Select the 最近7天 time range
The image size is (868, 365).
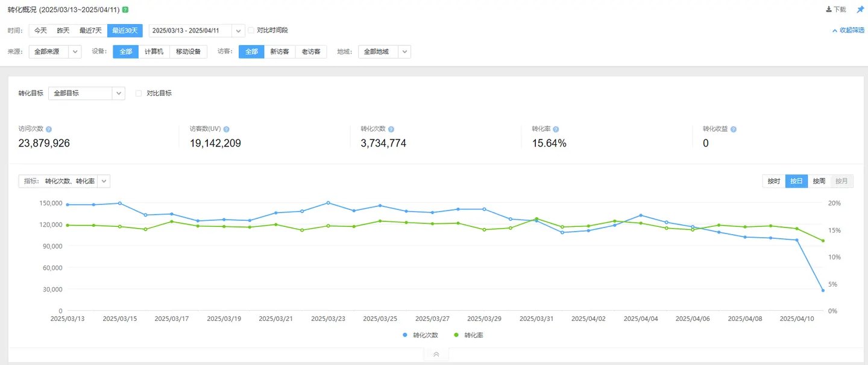90,31
